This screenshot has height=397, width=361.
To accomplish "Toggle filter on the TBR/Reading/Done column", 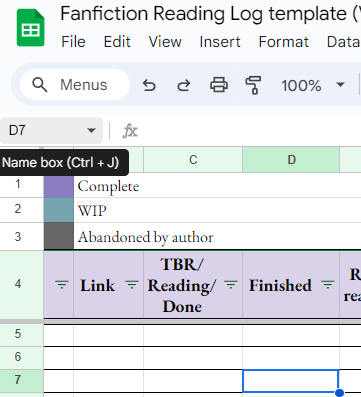I will coord(231,285).
